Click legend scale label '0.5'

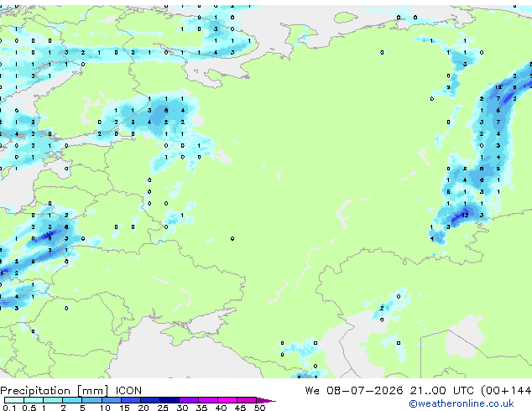[x=29, y=408]
